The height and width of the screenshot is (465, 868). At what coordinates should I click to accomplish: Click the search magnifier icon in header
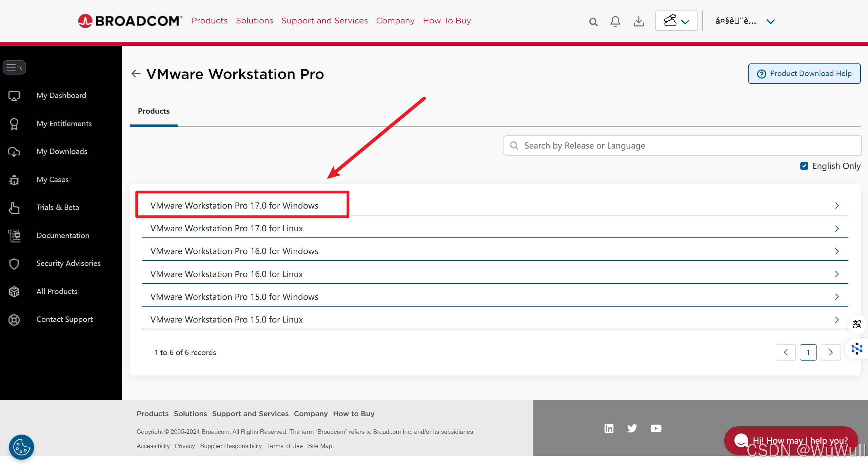(593, 22)
